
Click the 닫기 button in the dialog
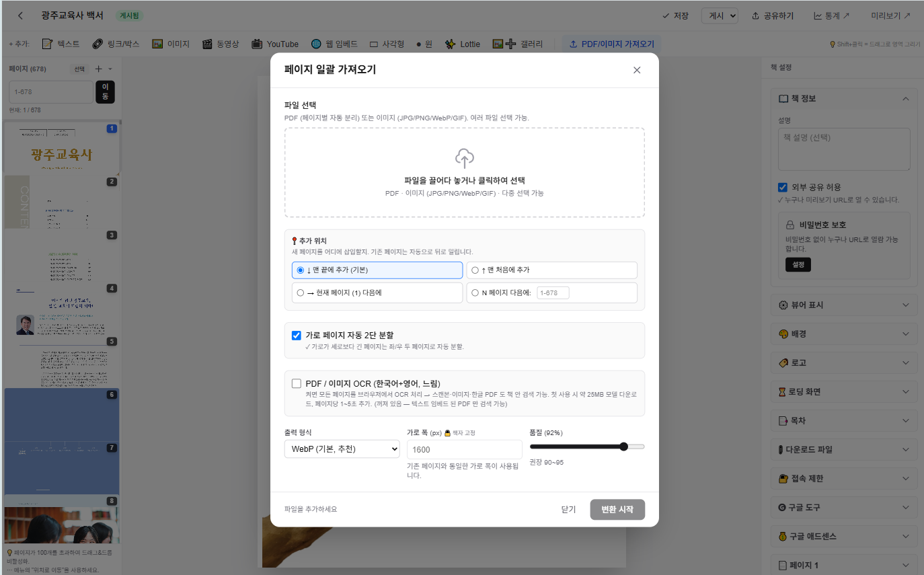[568, 510]
